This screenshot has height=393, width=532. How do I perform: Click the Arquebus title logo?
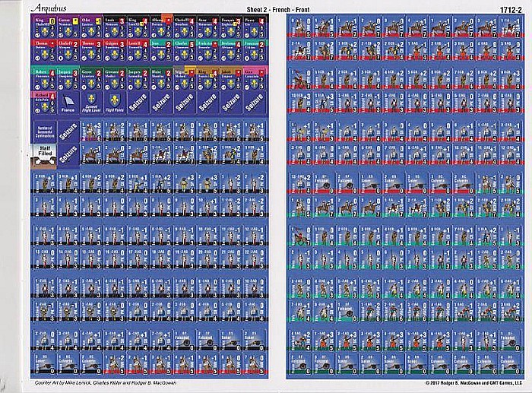(x=49, y=8)
